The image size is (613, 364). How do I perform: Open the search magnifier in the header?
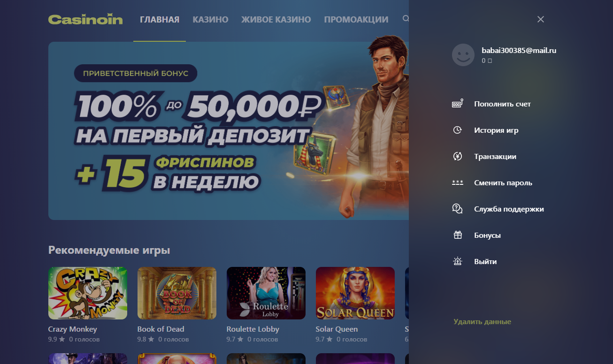tap(406, 19)
